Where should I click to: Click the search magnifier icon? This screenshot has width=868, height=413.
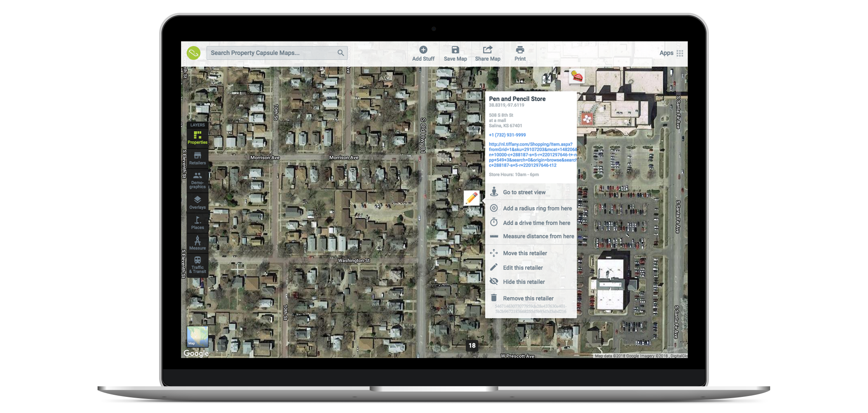click(341, 53)
